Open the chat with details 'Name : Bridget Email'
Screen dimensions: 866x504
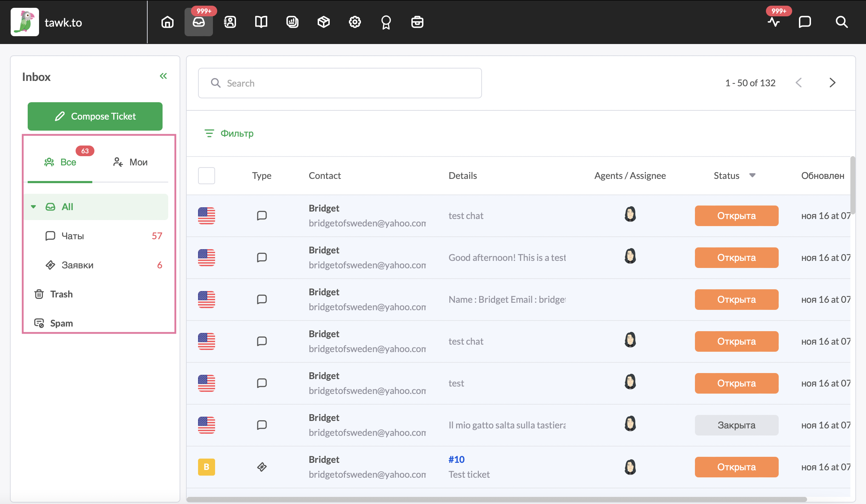point(507,300)
